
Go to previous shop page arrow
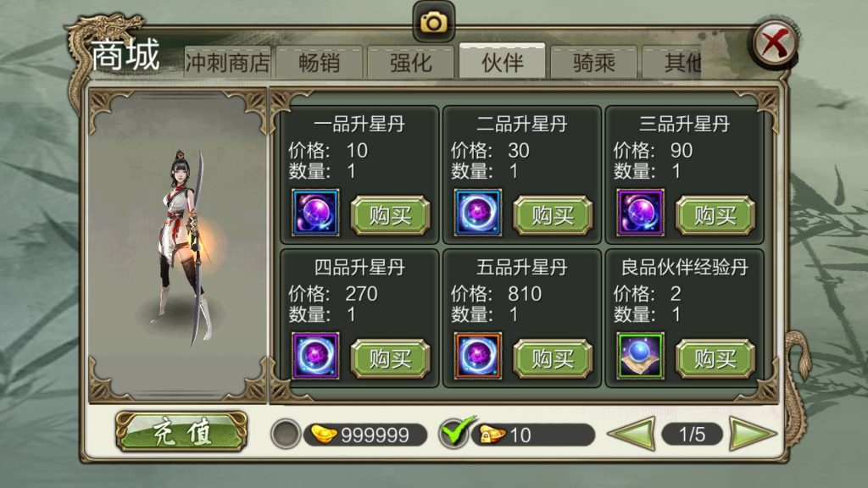click(x=632, y=434)
